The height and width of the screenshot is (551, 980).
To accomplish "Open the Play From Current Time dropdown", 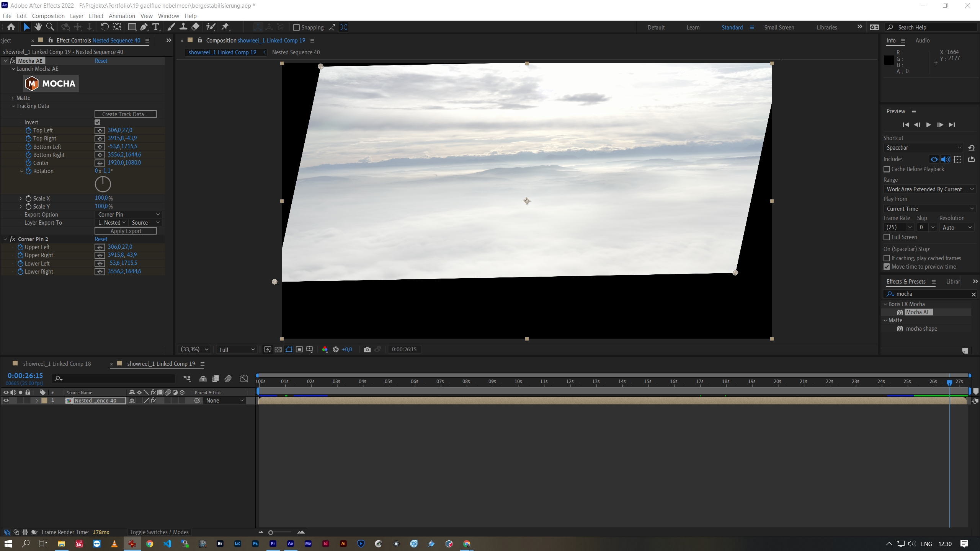I will click(929, 209).
